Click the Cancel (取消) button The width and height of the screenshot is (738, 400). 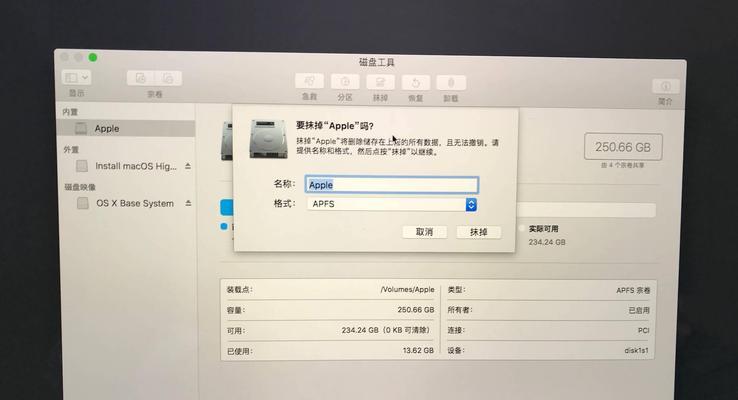tap(425, 232)
